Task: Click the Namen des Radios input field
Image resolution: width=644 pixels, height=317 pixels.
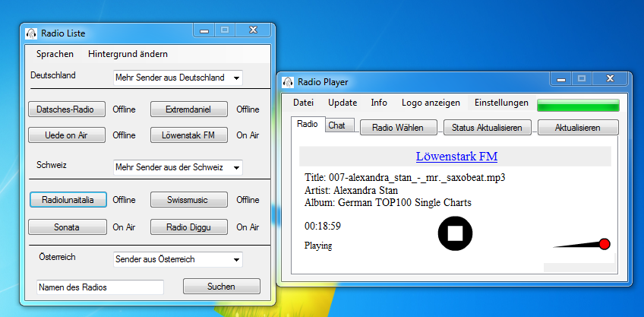Action: [99, 287]
